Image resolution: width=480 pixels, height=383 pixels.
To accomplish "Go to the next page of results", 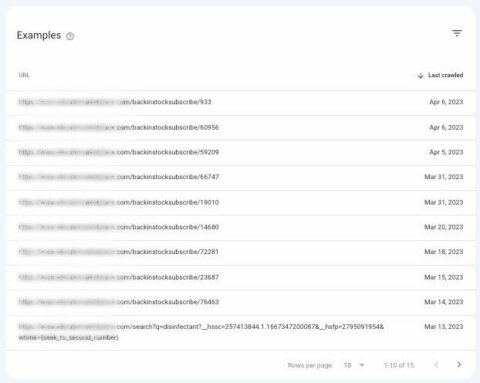I will (459, 364).
